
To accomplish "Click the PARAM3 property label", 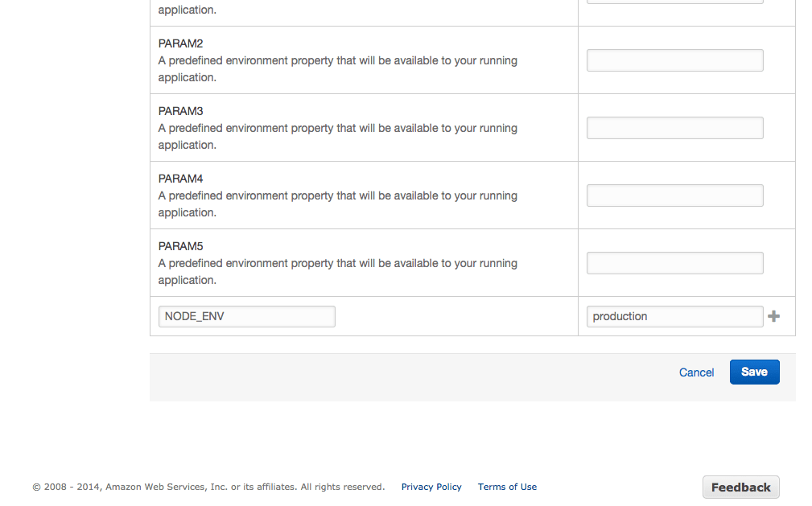I will pos(180,111).
